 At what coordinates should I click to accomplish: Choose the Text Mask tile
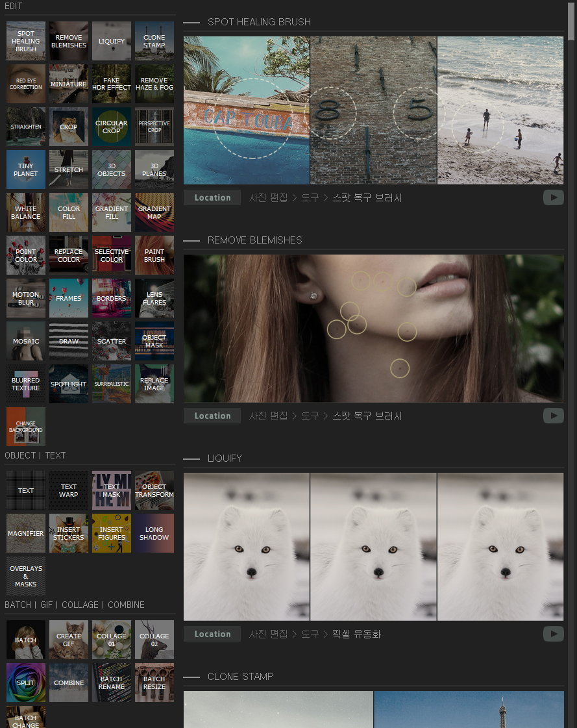click(x=112, y=490)
